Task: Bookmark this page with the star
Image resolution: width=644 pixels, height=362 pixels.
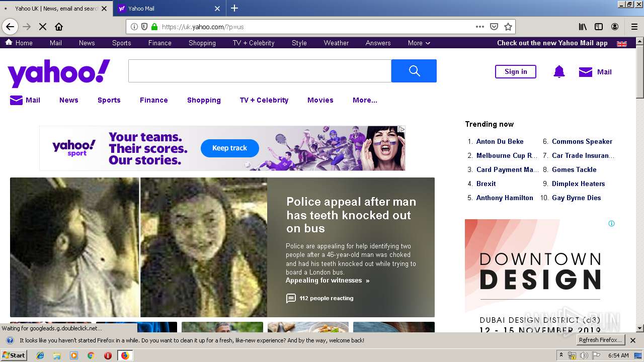Action: tap(508, 27)
